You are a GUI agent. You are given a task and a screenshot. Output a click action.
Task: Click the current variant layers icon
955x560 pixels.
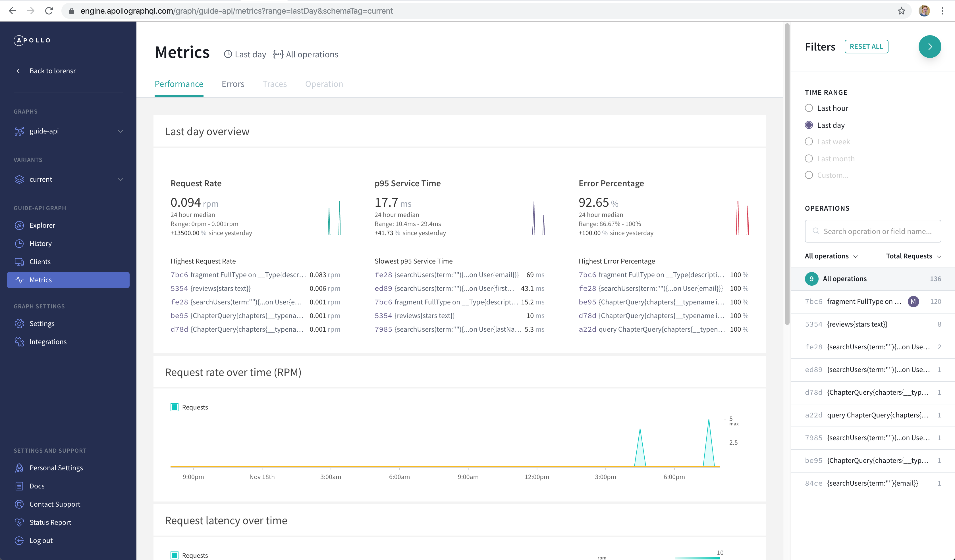point(19,179)
